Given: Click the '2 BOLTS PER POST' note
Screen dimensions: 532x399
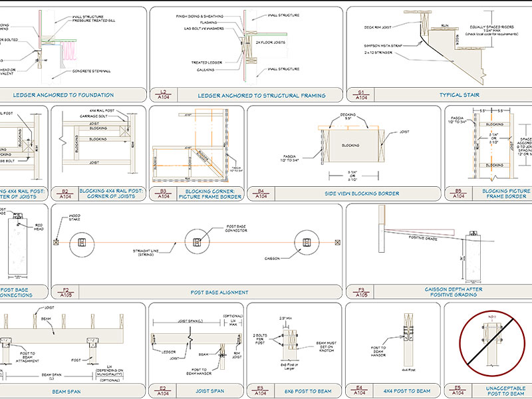Looking at the screenshot, I should pos(260,339).
